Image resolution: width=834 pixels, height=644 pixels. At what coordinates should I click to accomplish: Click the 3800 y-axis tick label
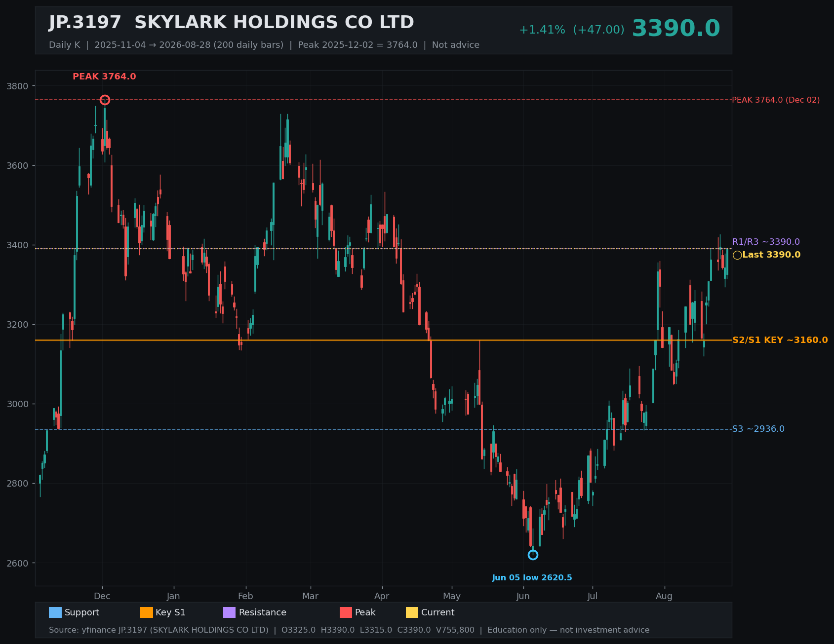click(18, 86)
